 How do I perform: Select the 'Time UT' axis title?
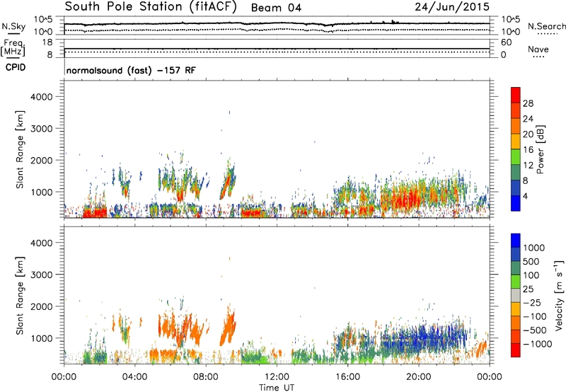point(277,388)
